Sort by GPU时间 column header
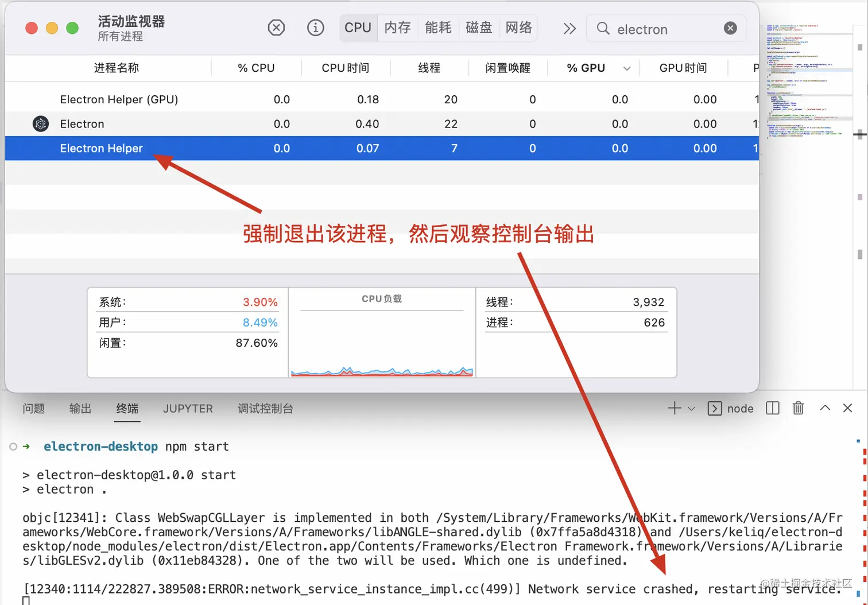868x605 pixels. (683, 68)
